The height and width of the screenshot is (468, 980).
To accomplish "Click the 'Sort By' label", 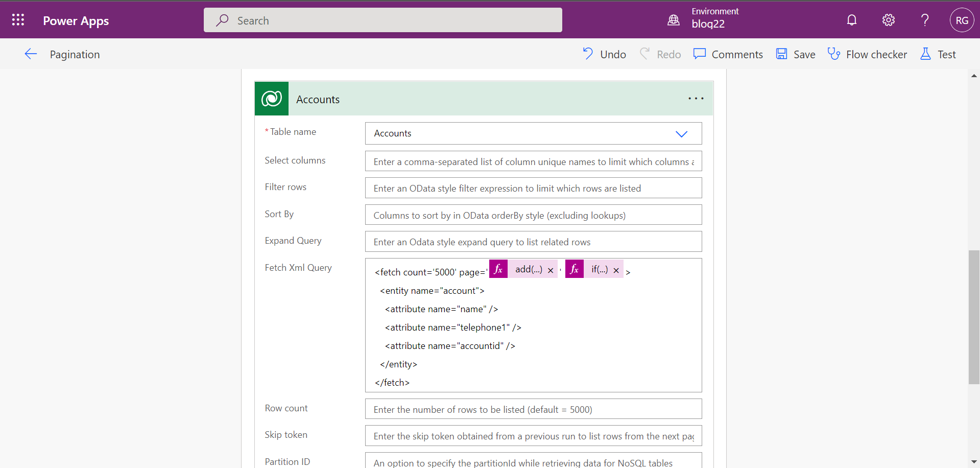I will point(279,214).
